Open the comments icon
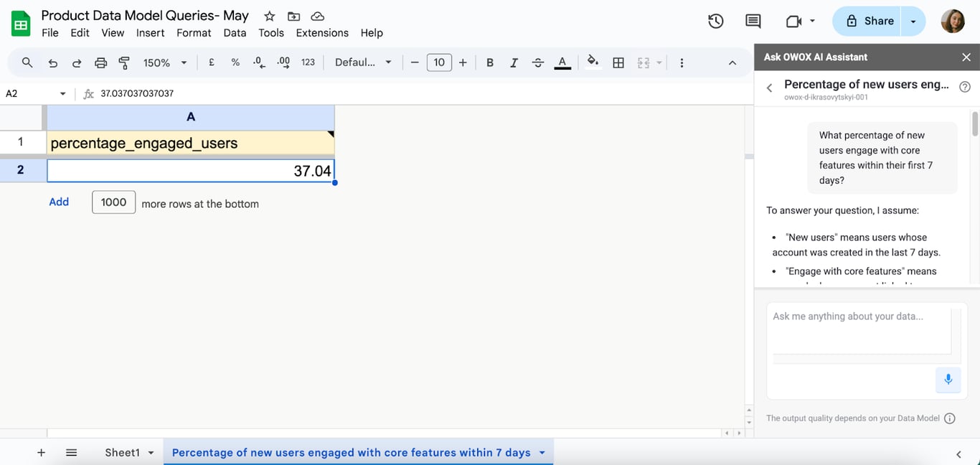The height and width of the screenshot is (465, 980). pyautogui.click(x=753, y=22)
